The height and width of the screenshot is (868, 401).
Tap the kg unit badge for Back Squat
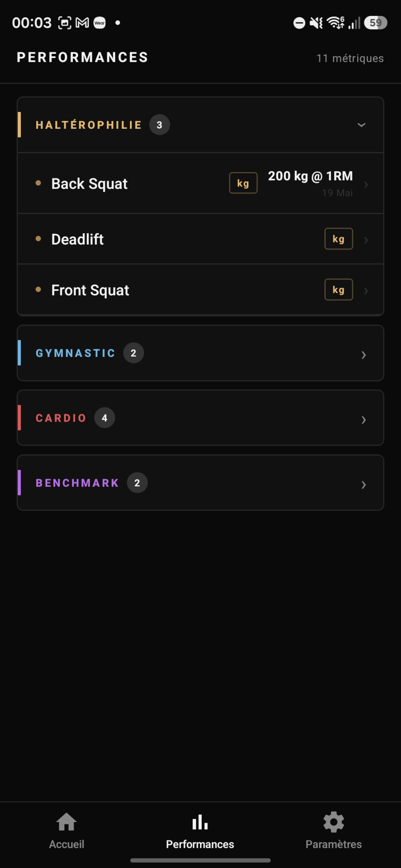(243, 183)
